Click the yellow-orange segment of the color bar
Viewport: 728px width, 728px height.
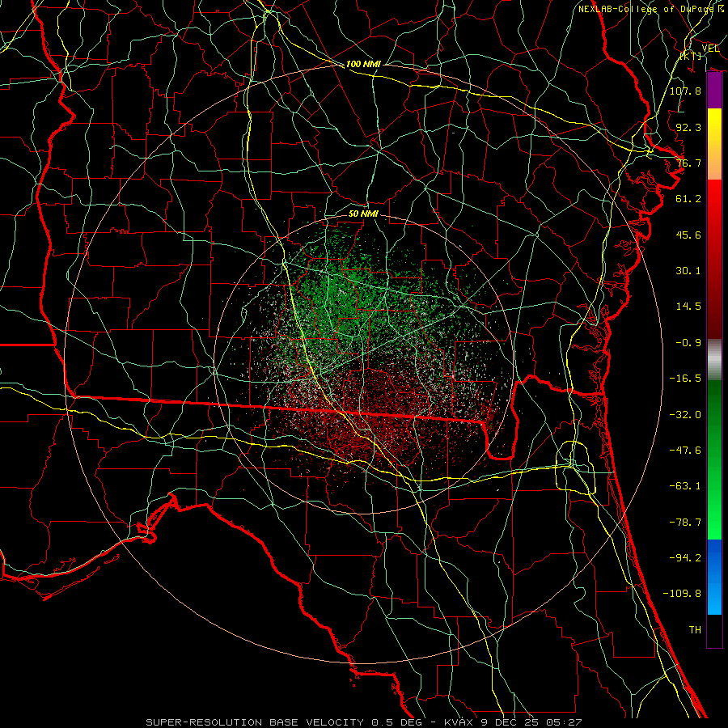coord(714,144)
